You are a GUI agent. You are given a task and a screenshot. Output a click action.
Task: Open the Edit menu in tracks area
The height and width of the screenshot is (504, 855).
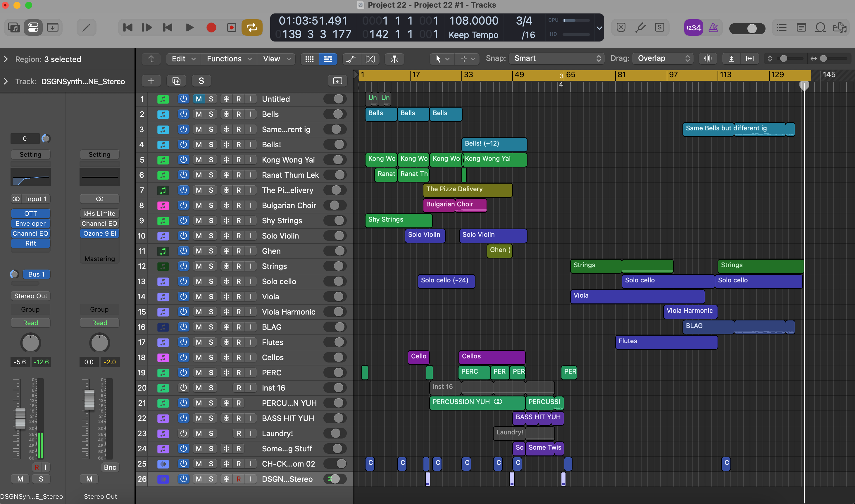coord(183,59)
